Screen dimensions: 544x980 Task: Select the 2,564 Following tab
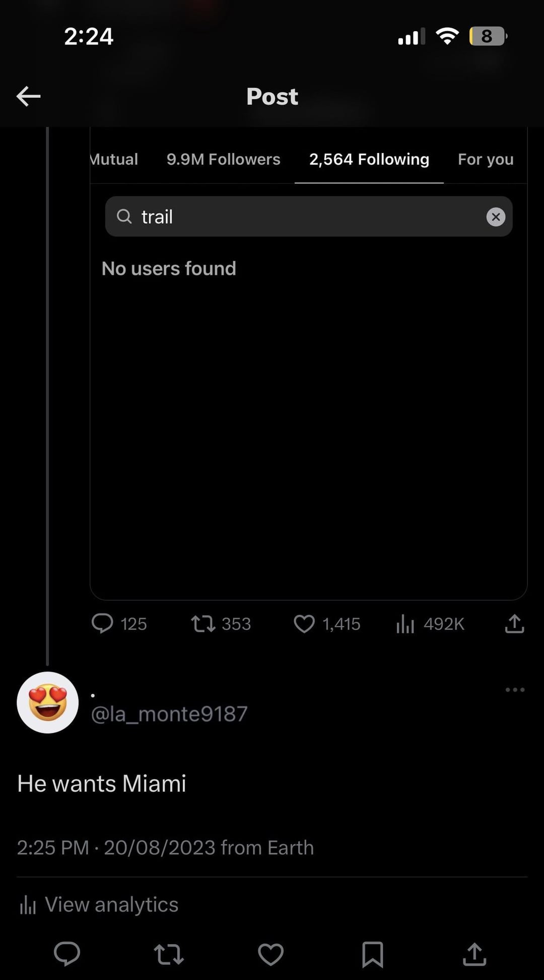click(x=369, y=159)
